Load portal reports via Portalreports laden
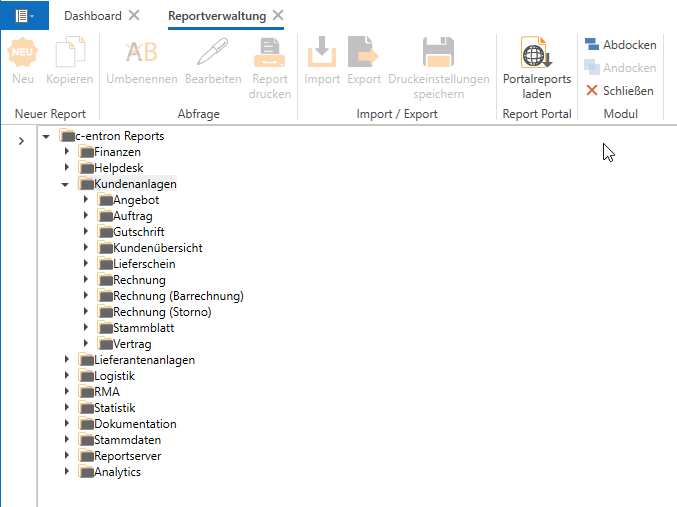677x507 pixels. coord(537,68)
